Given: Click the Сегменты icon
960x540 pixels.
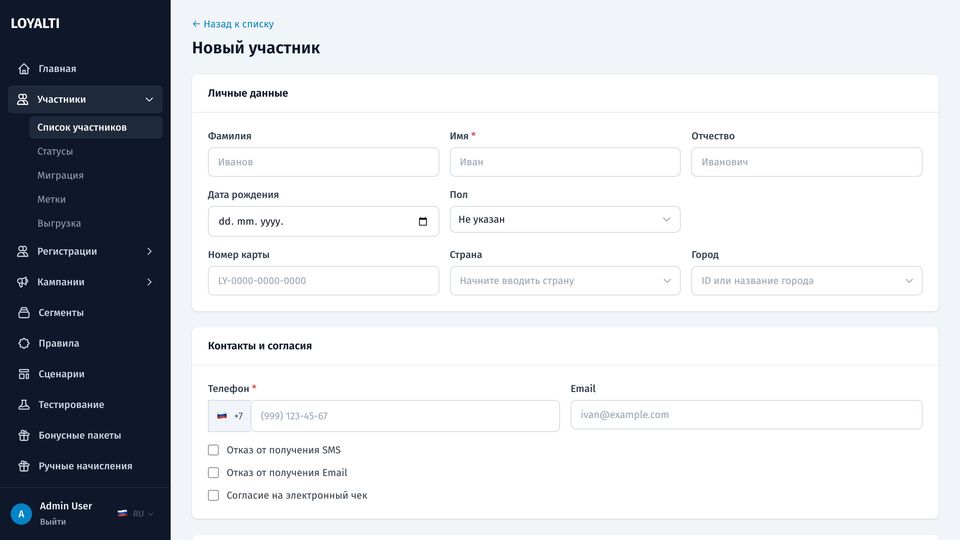Looking at the screenshot, I should tap(24, 313).
